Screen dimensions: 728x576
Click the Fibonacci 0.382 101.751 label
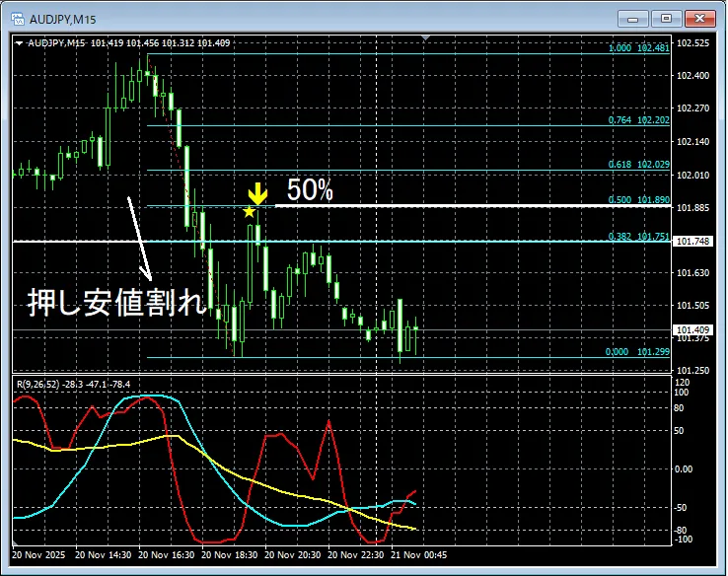pyautogui.click(x=639, y=237)
